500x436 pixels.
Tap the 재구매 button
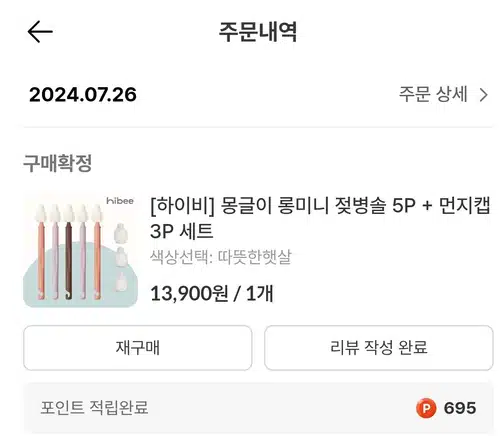click(138, 348)
